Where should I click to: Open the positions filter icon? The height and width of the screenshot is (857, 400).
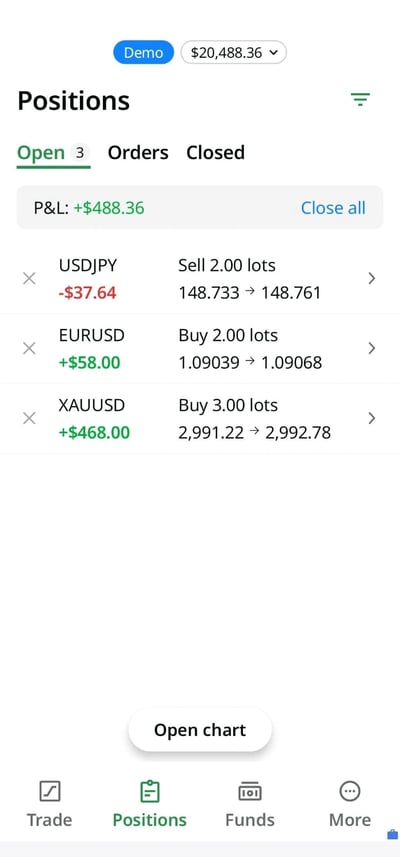360,99
